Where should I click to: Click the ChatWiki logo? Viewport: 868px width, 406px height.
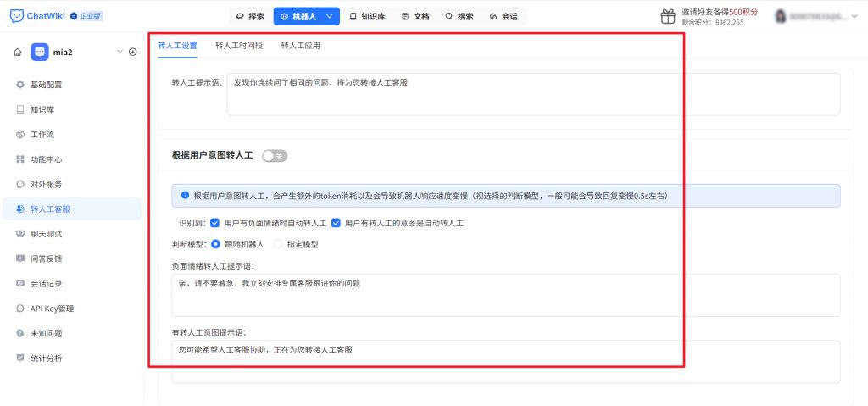pos(37,16)
